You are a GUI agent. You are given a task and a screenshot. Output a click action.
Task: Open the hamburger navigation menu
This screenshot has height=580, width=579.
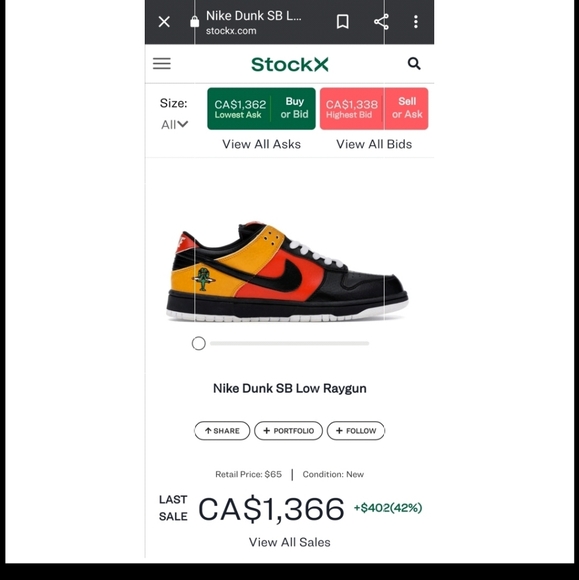coord(162,64)
